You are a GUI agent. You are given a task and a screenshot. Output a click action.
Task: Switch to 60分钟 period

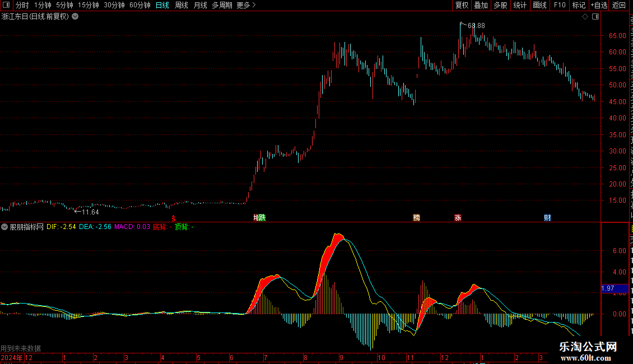pos(139,5)
